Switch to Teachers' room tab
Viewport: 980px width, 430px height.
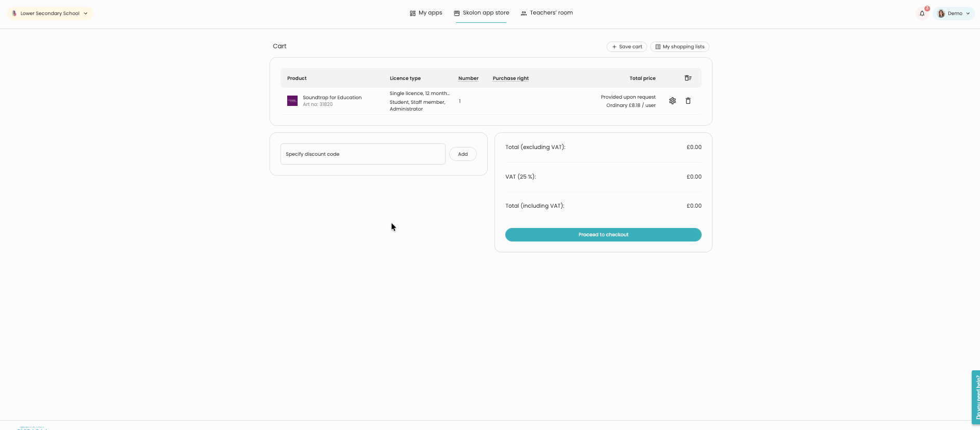click(546, 13)
